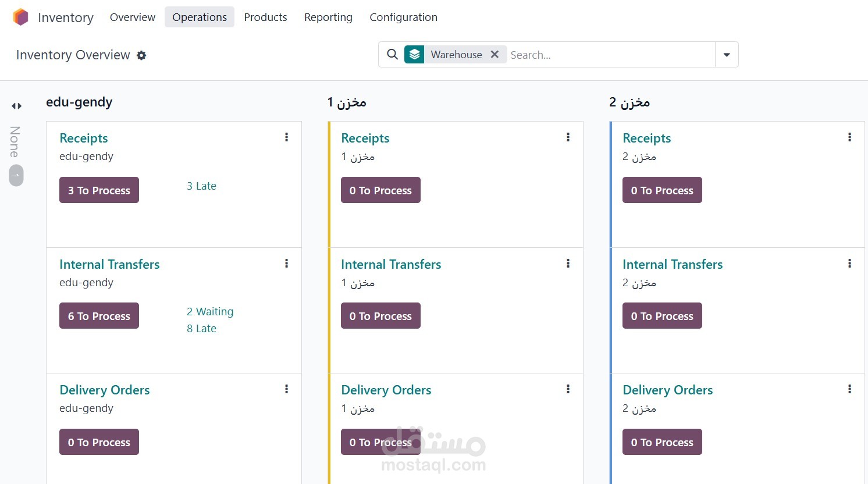Open Inventory Overview settings gear
Image resolution: width=868 pixels, height=484 pixels.
coord(141,55)
